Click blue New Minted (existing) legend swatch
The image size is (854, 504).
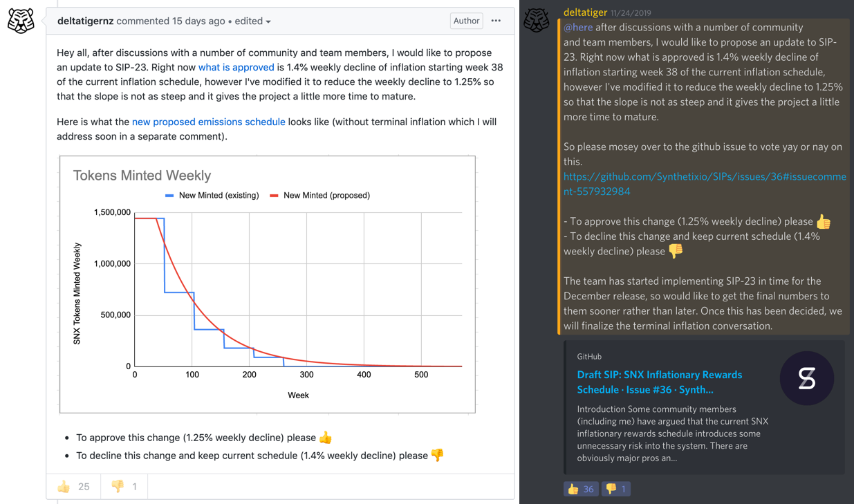click(169, 196)
